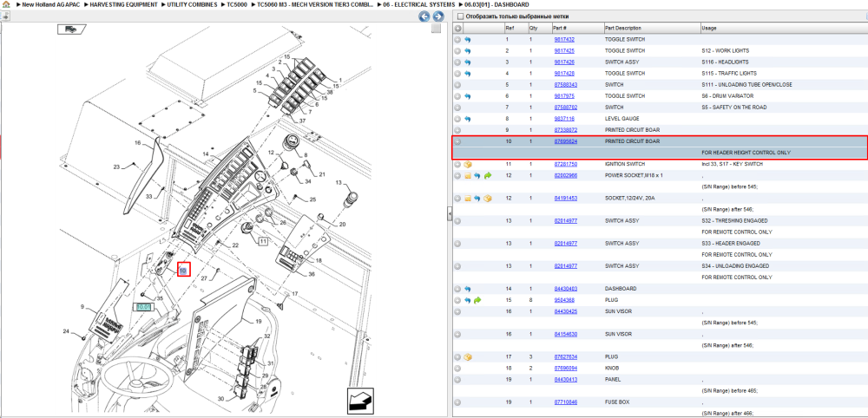This screenshot has height=418, width=868.
Task: Open 06 - ELECTRICAL SYSTEMS breadcrumb
Action: pyautogui.click(x=419, y=4)
